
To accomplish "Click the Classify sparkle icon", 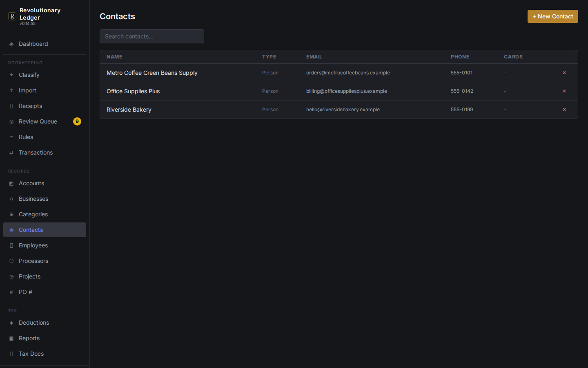I will [11, 75].
